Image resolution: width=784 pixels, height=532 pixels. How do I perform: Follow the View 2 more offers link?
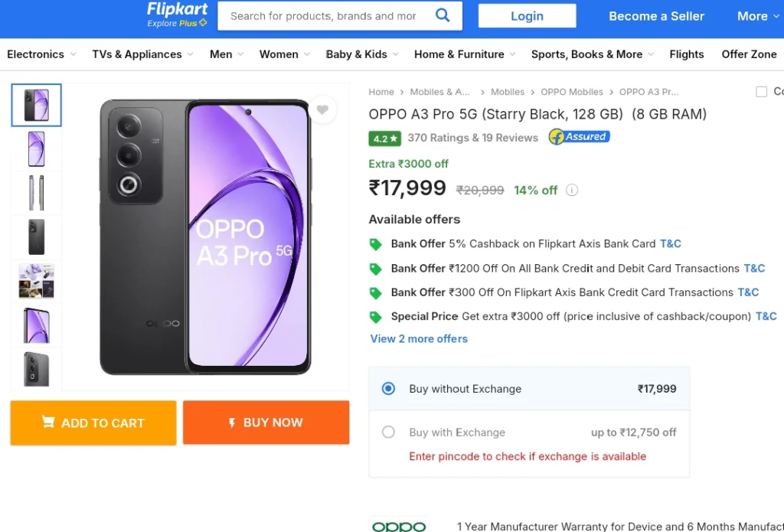click(x=419, y=339)
